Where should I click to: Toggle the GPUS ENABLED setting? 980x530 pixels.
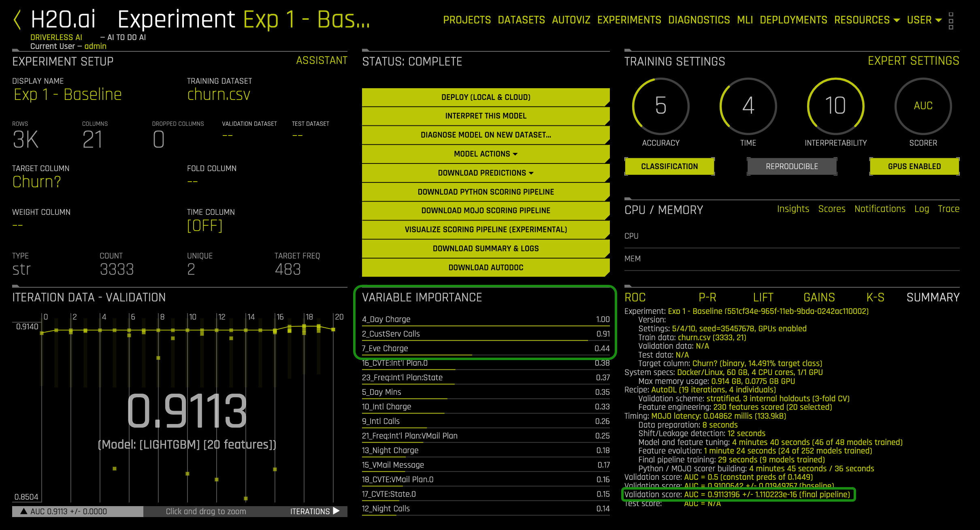(914, 166)
